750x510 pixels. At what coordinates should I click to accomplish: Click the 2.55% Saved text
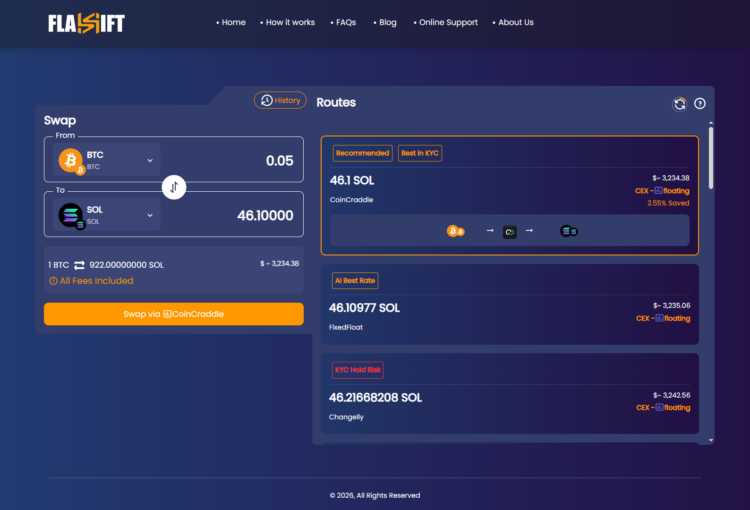[x=668, y=203]
